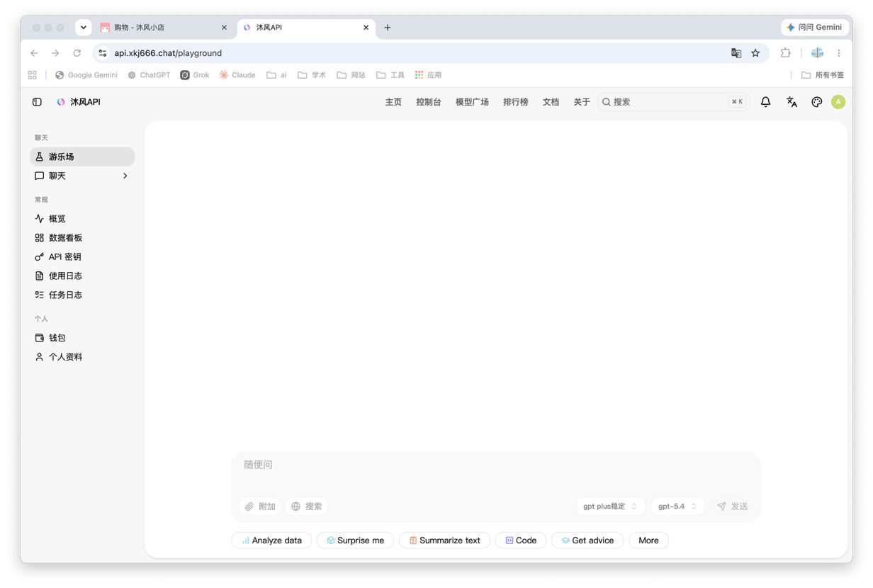Open 使用日志 in the sidebar
The height and width of the screenshot is (588, 873).
click(82, 276)
